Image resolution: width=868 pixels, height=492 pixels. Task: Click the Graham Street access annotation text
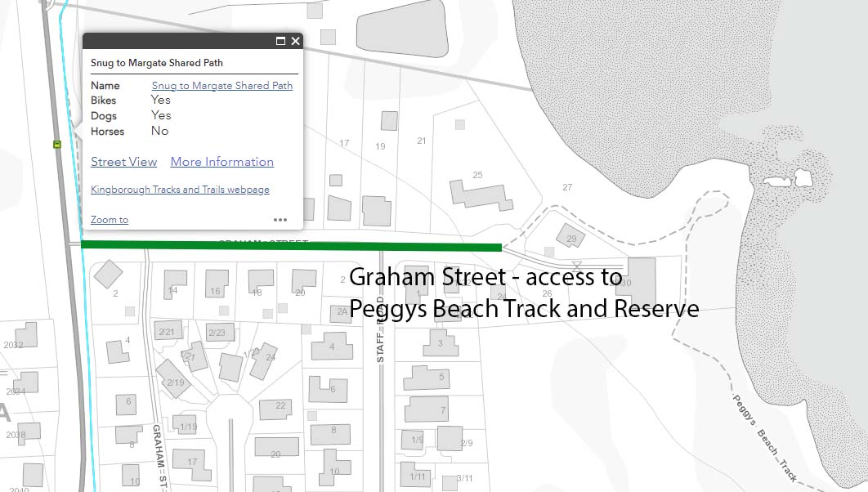523,293
